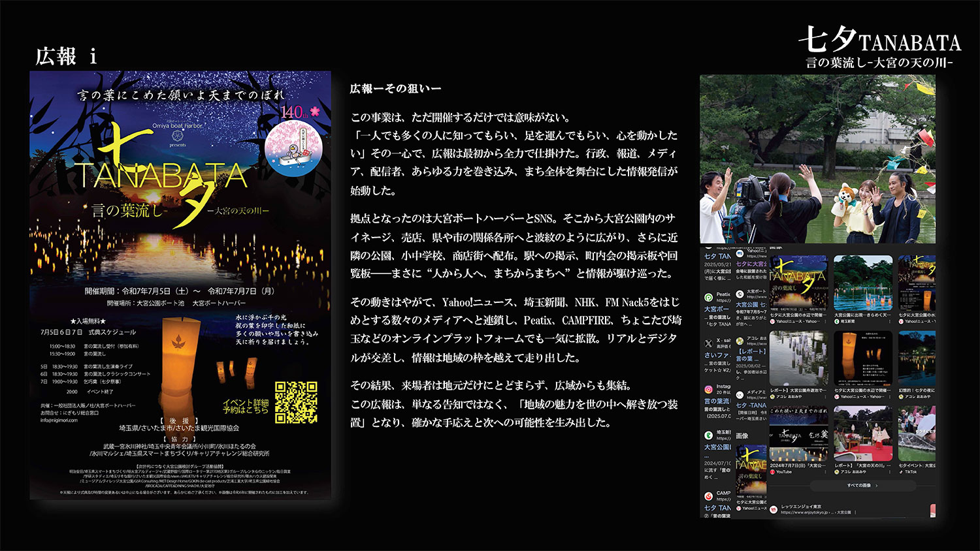Click the YouTube icon under the video thumbnail

[x=772, y=472]
